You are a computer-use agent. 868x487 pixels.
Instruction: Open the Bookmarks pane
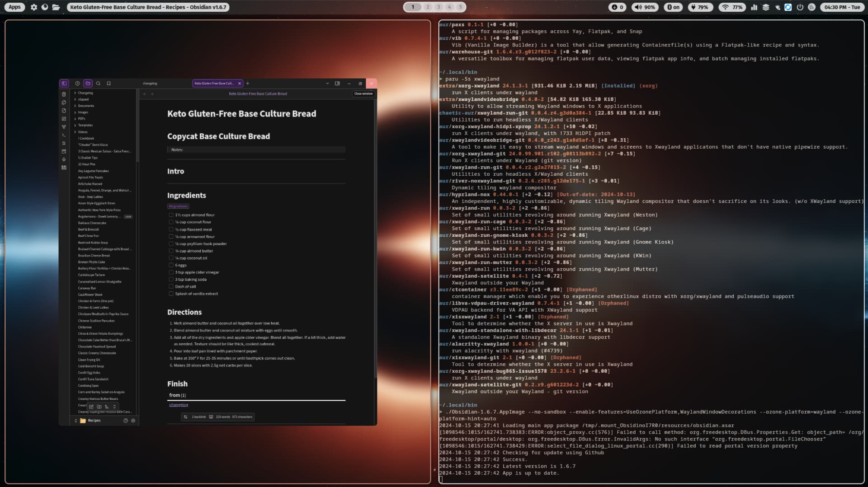click(x=108, y=83)
